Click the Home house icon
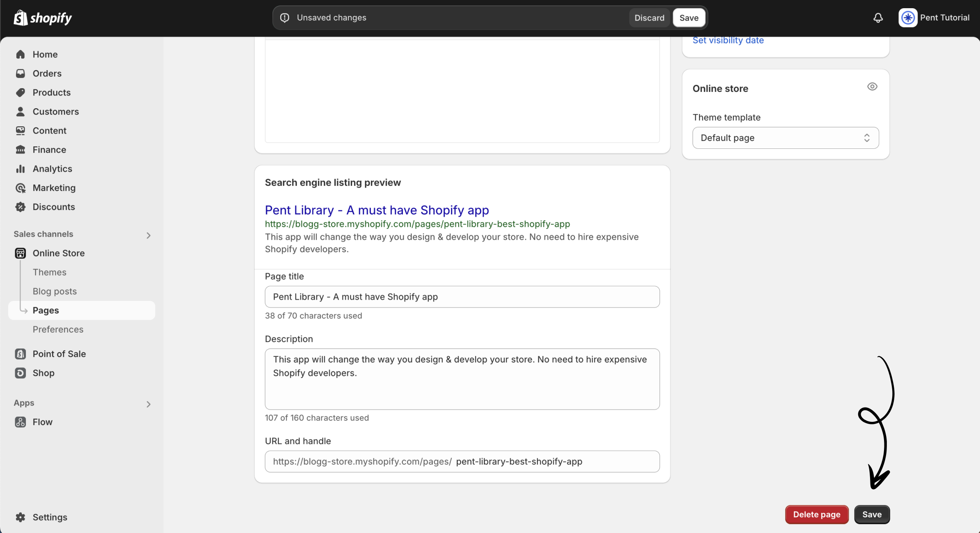Image resolution: width=980 pixels, height=533 pixels. click(x=21, y=54)
